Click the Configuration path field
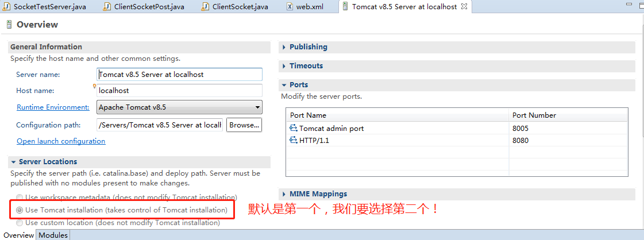The image size is (644, 240). point(160,125)
